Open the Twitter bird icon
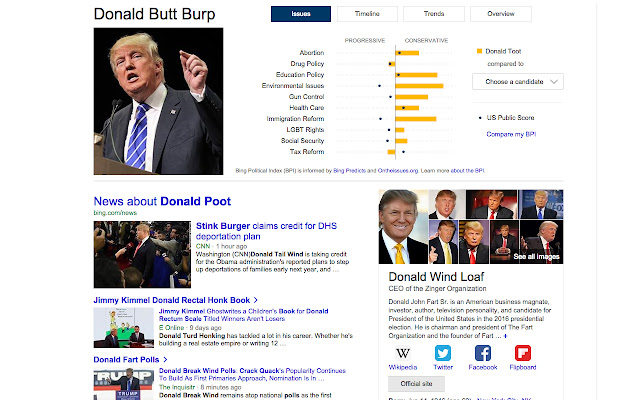640x400 pixels. tap(443, 353)
